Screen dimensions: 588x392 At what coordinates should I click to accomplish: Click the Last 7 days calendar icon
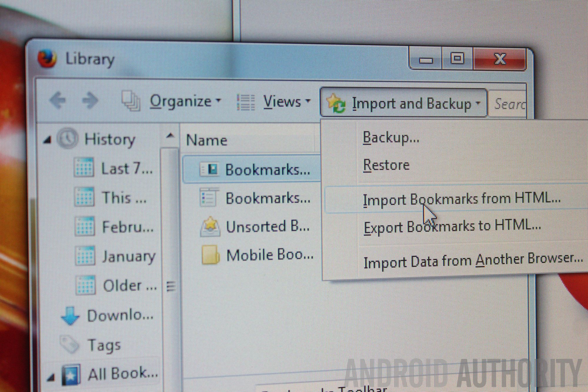[x=84, y=168]
